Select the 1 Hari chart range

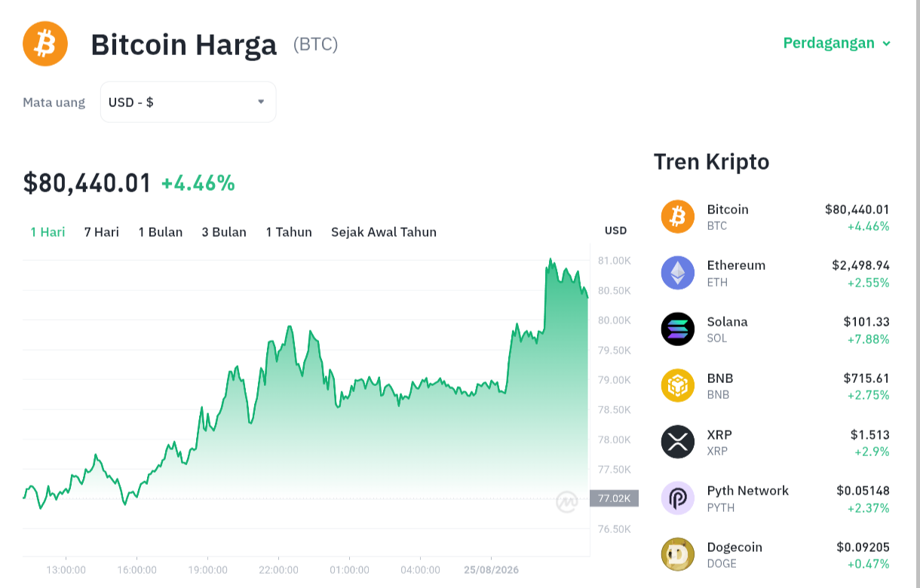coord(48,232)
